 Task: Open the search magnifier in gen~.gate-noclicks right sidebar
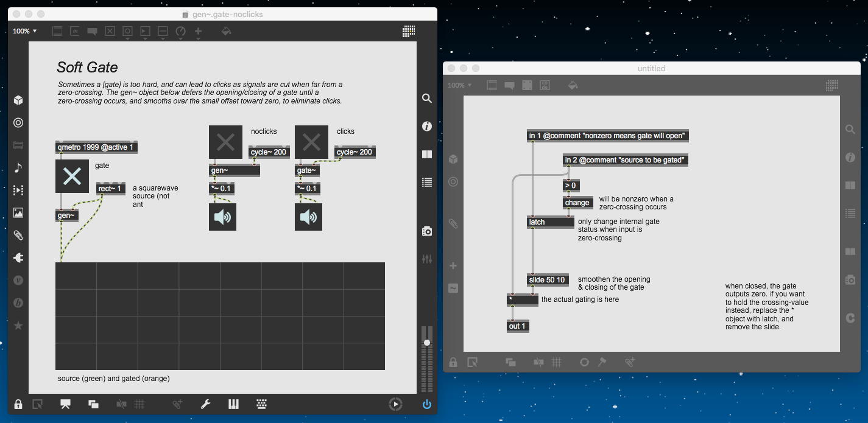(427, 99)
